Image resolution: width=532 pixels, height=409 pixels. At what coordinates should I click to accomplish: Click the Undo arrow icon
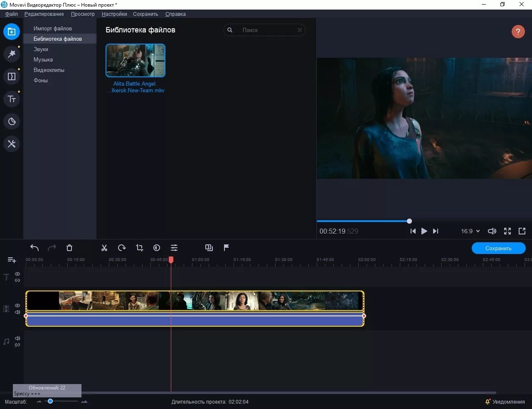34,248
